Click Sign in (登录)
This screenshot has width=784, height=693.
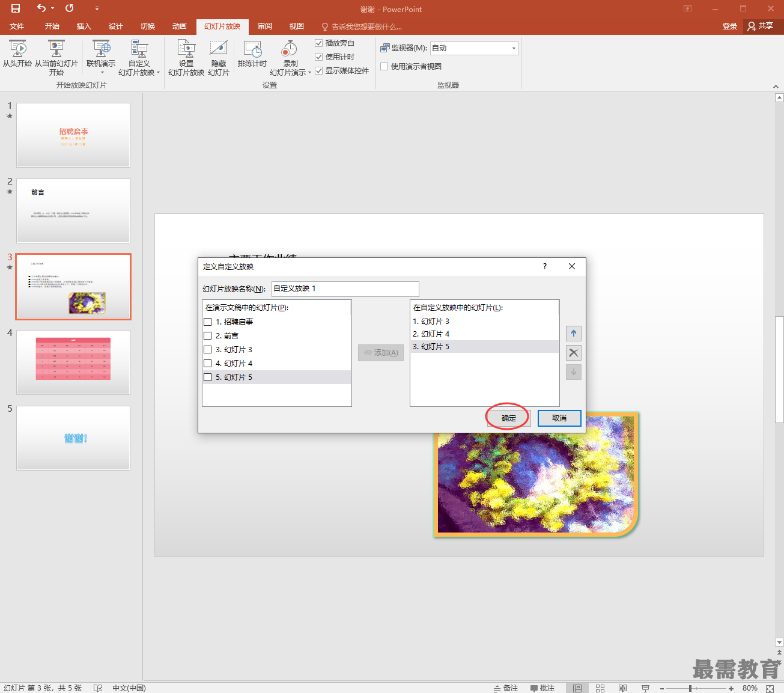[729, 26]
